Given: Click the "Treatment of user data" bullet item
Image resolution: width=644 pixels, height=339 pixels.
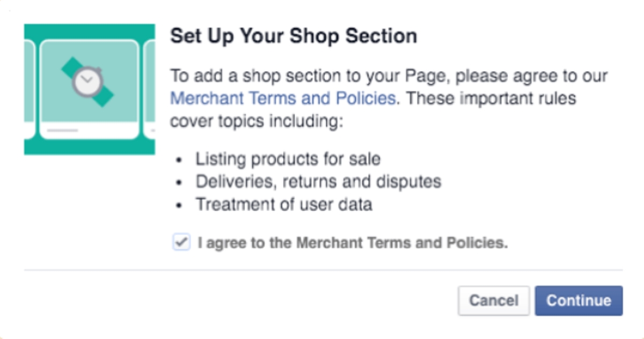Looking at the screenshot, I should [x=283, y=205].
